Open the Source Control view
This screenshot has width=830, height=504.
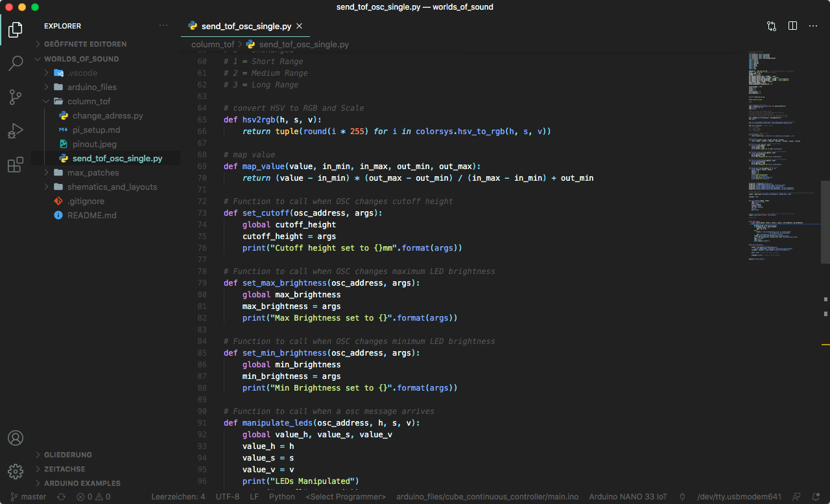click(x=16, y=97)
